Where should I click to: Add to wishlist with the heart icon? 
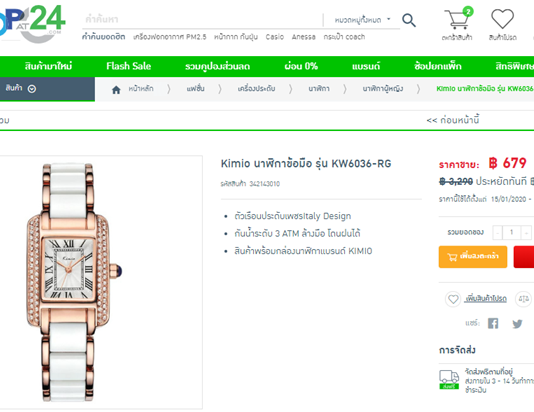pos(453,299)
